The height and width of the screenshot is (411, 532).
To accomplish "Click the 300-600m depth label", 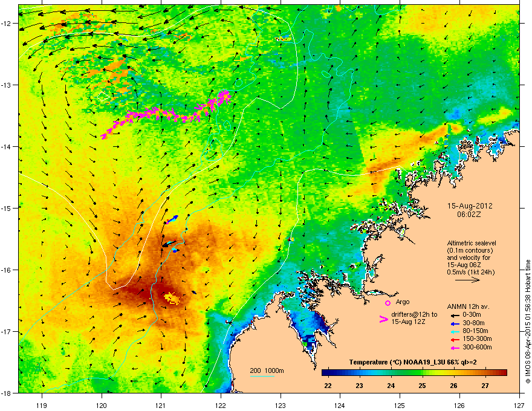I will click(x=477, y=348).
